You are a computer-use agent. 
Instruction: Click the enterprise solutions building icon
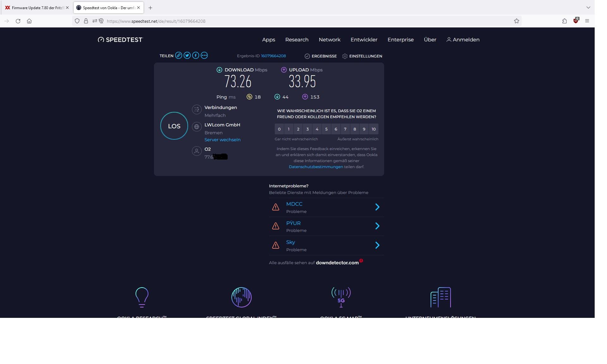(441, 297)
